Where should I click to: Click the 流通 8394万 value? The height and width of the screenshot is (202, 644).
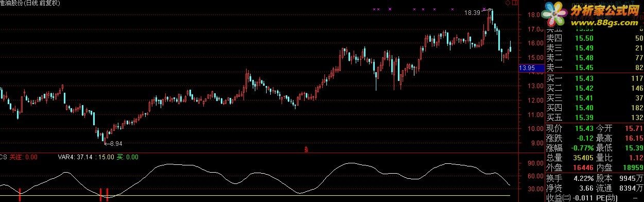coord(631,188)
